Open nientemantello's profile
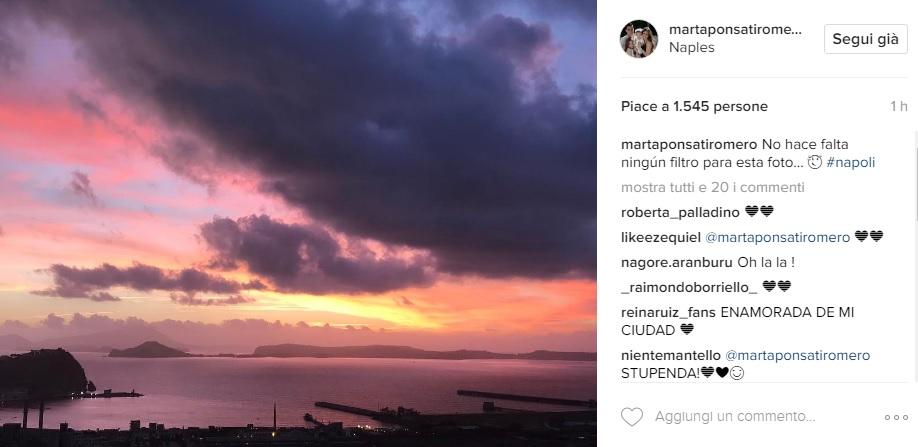This screenshot has height=447, width=918. (x=670, y=355)
